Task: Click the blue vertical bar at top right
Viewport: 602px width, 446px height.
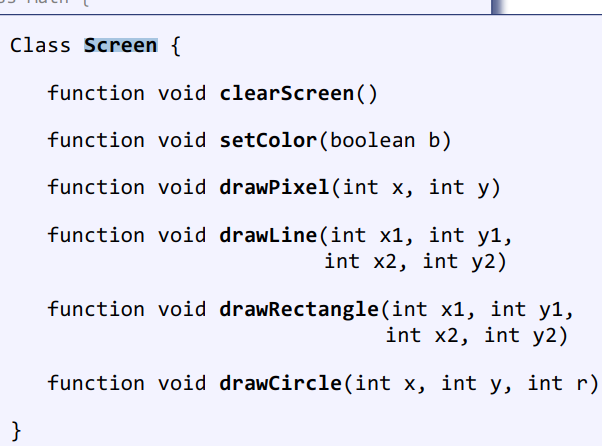Action: click(x=494, y=5)
